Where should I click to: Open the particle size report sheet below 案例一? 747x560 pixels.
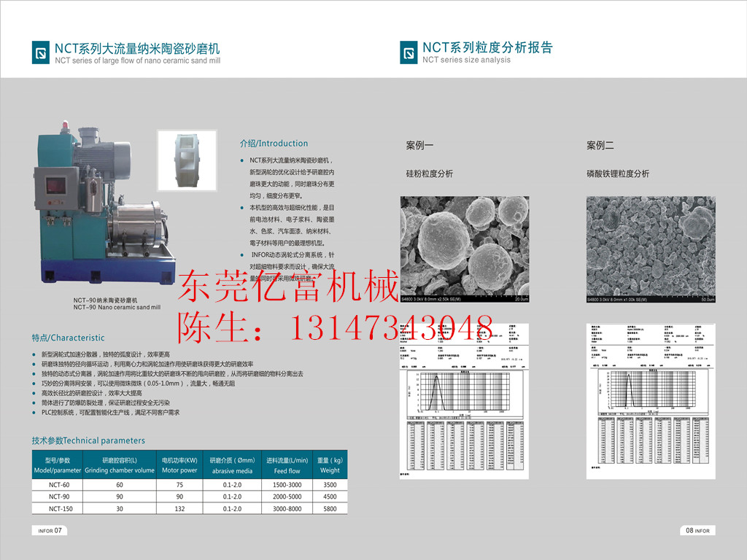465,402
